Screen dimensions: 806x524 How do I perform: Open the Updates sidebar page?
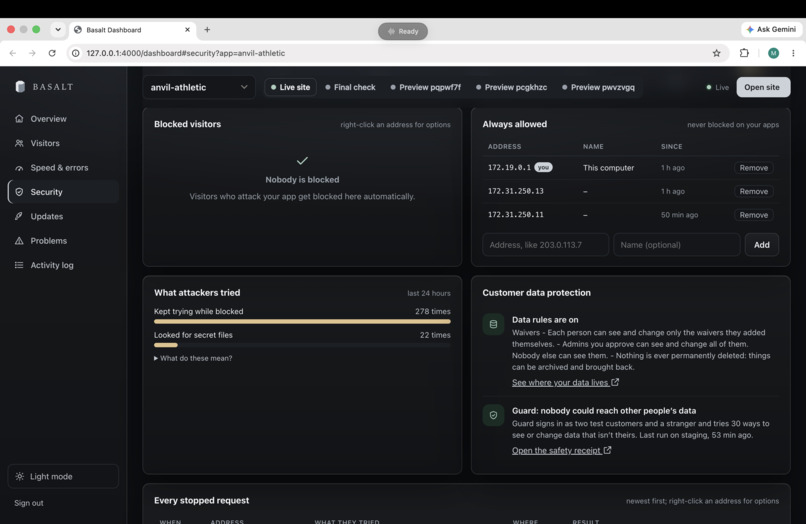(63, 216)
